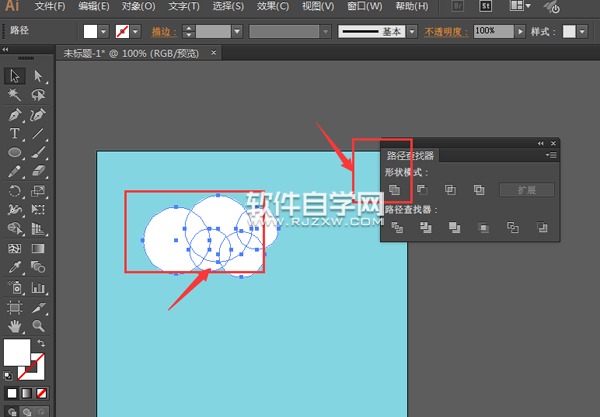The image size is (600, 417).
Task: Select the Line Segment tool
Action: tap(38, 134)
